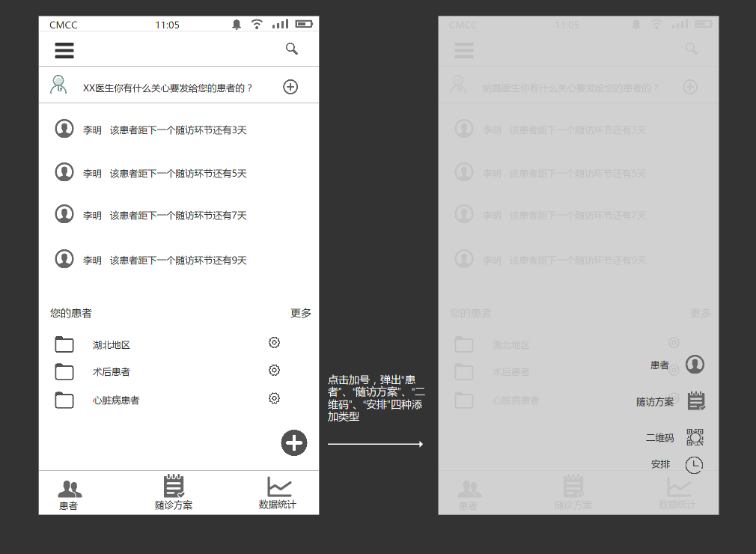Image resolution: width=756 pixels, height=554 pixels.
Task: Tap the 二维码 QR code icon
Action: click(x=695, y=436)
